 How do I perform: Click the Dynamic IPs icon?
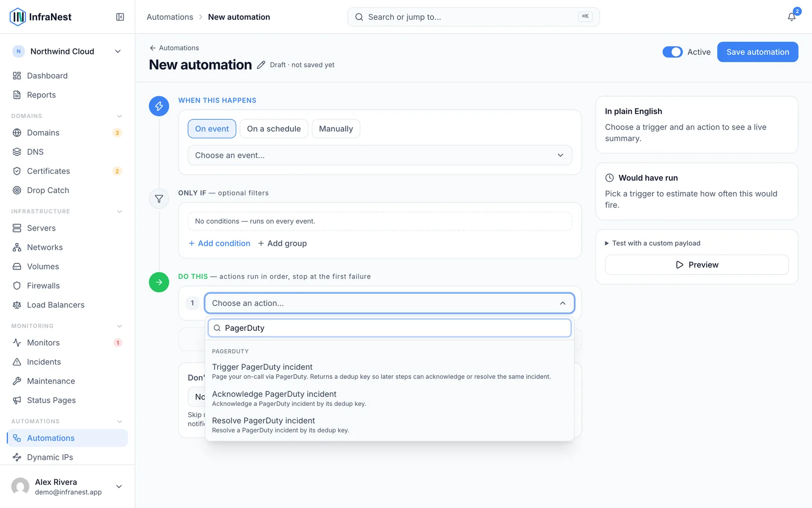[17, 457]
